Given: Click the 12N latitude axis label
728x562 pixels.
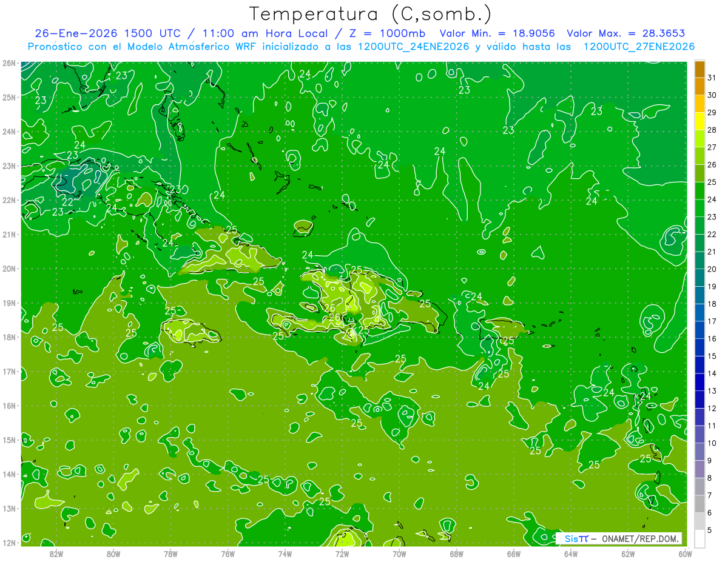Looking at the screenshot, I should pyautogui.click(x=9, y=543).
